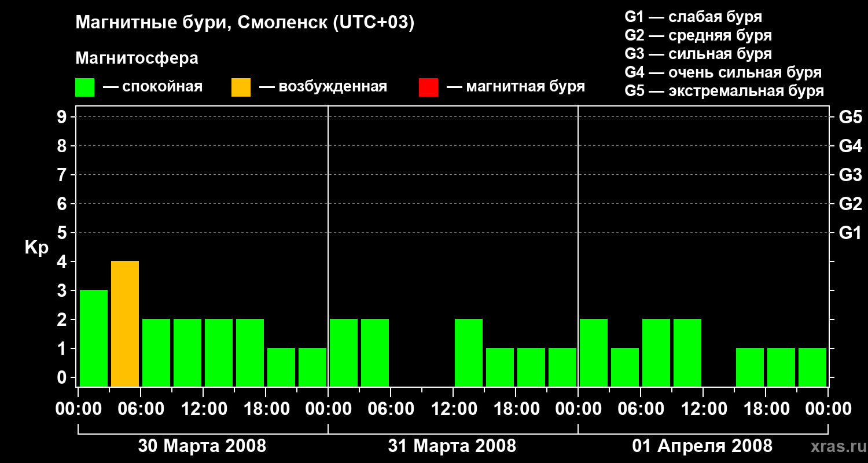This screenshot has height=463, width=868.
Task: Click the orange Kp 4 bar on 30 Марта
Action: pos(125,324)
